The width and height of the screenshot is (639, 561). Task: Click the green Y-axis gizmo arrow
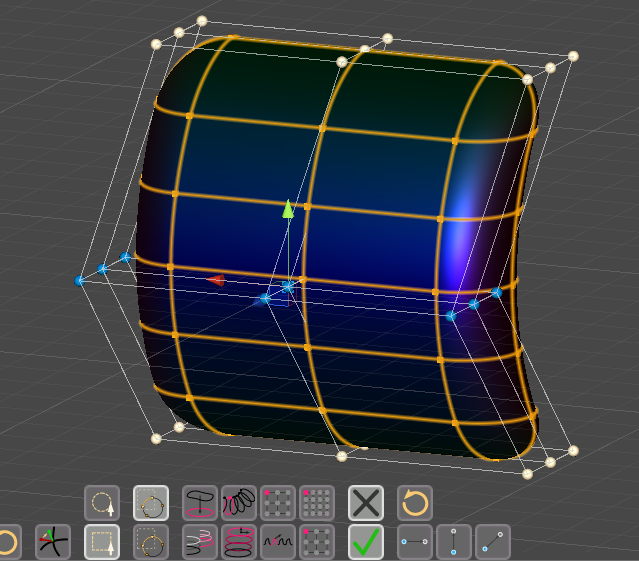(x=288, y=209)
